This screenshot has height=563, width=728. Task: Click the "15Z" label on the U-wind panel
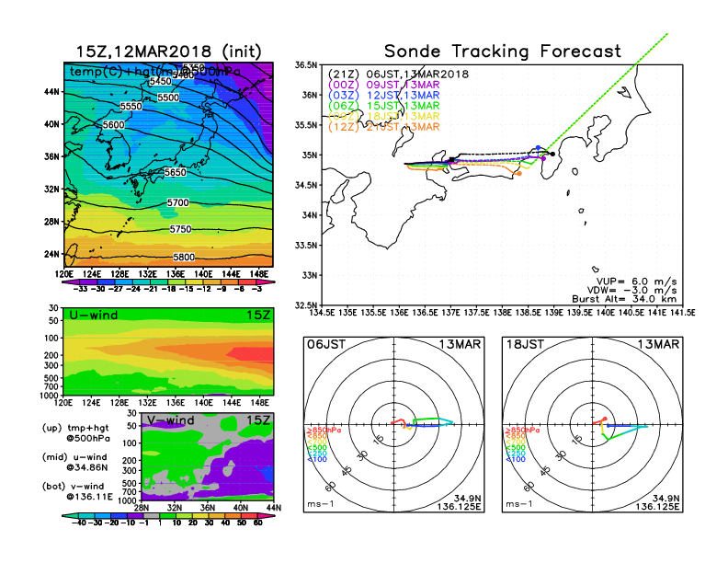[257, 315]
